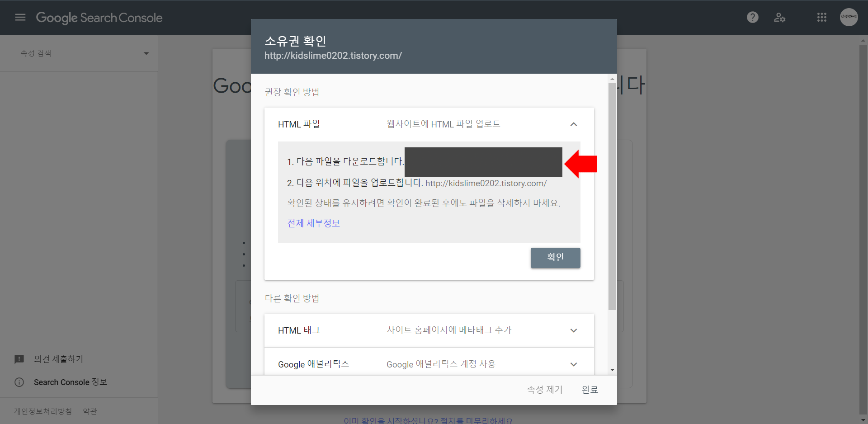Viewport: 868px width, 424px height.
Task: Open the Google apps grid
Action: click(x=822, y=17)
